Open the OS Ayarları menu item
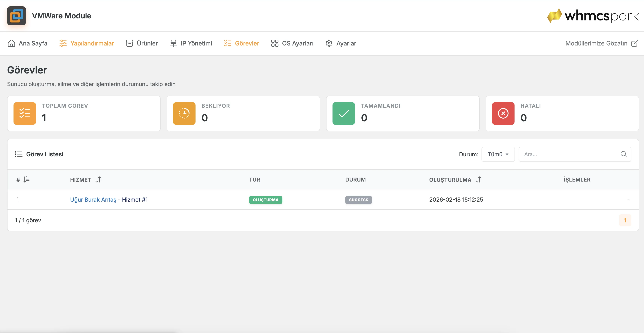Screen dimensions: 644x333 (x=292, y=43)
